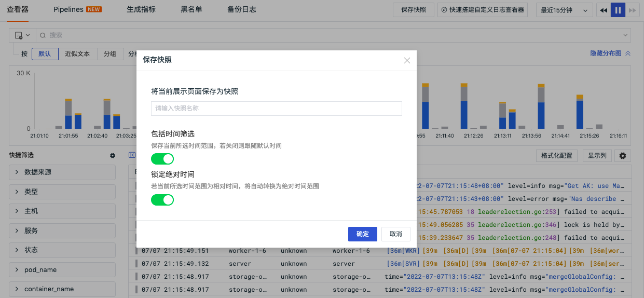Collapse the quick filter sidebar icon
Screen dimensions: 644x298
132,155
